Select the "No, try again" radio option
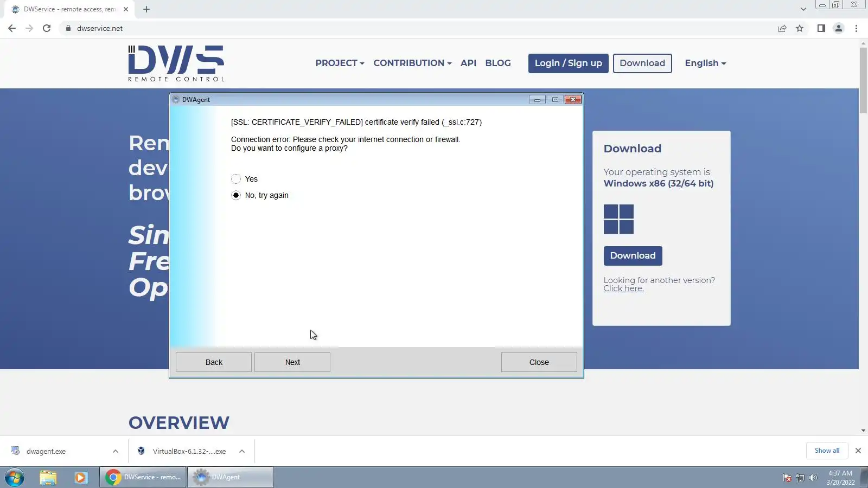The image size is (868, 488). pos(236,195)
